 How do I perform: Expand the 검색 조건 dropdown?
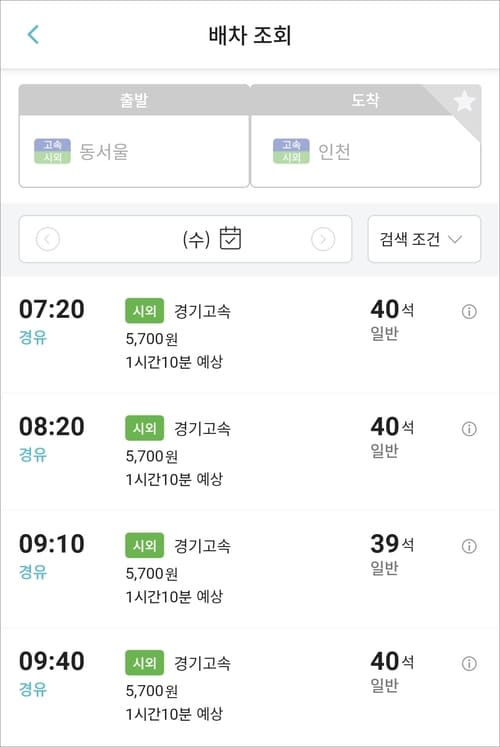(x=424, y=239)
